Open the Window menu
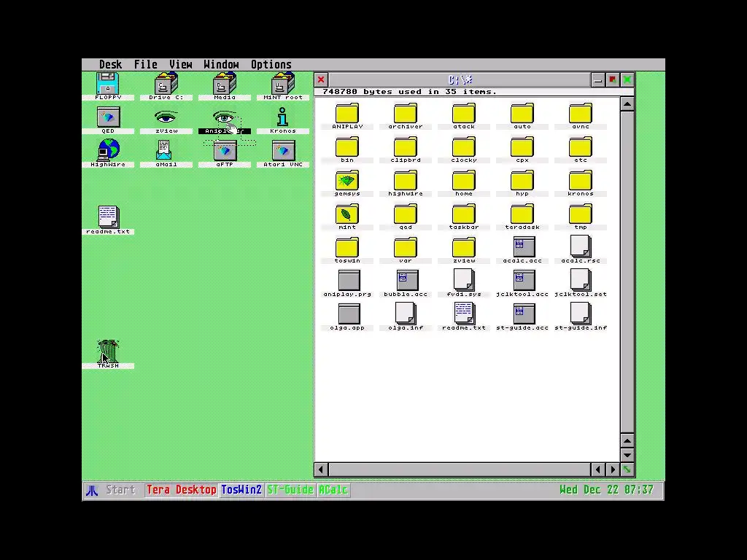This screenshot has width=747, height=560. (221, 64)
